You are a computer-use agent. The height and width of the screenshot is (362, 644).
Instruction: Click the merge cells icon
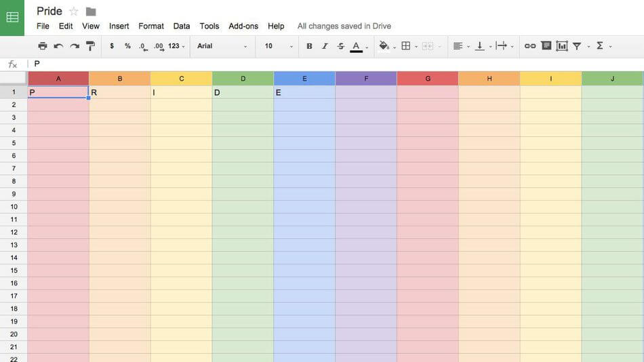click(428, 46)
